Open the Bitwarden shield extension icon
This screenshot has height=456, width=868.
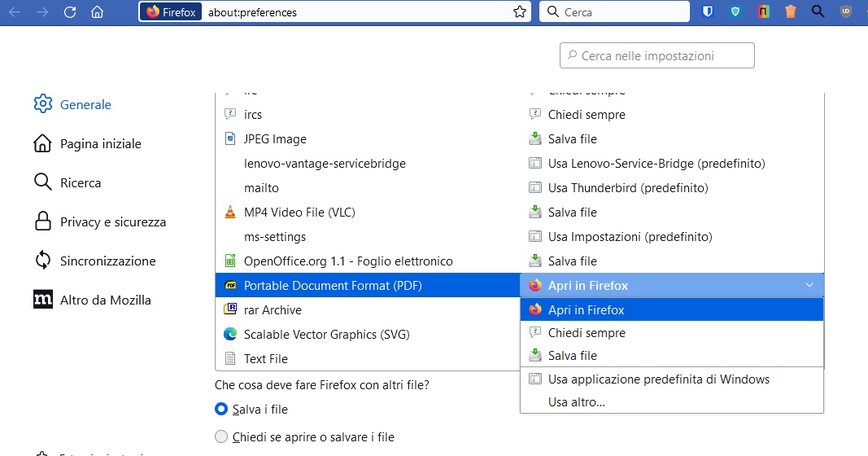tap(708, 11)
